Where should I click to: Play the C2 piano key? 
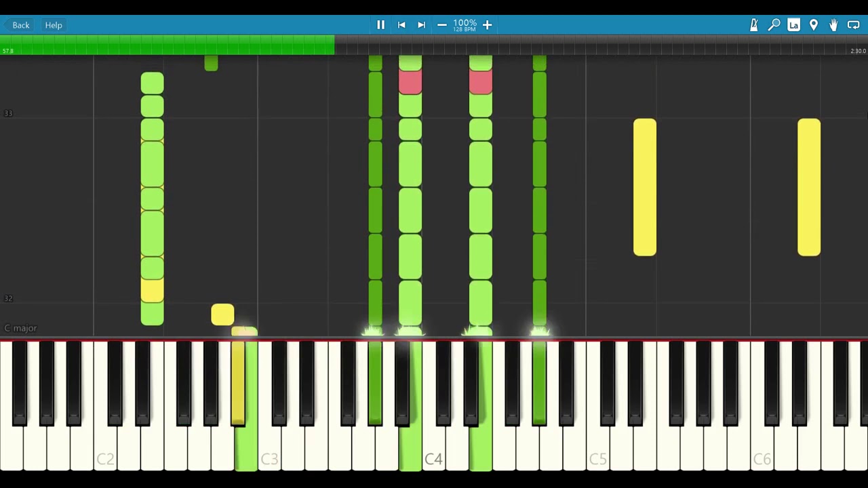105,447
